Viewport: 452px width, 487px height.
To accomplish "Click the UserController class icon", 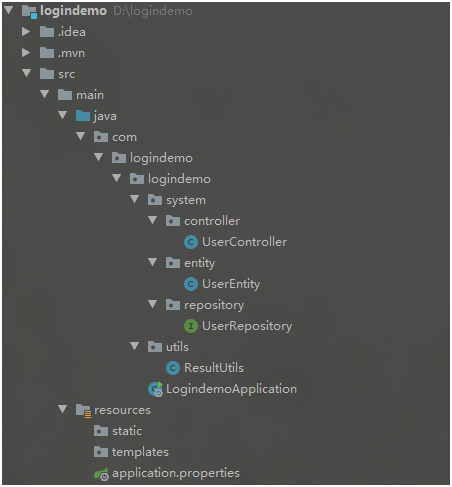I will [191, 242].
